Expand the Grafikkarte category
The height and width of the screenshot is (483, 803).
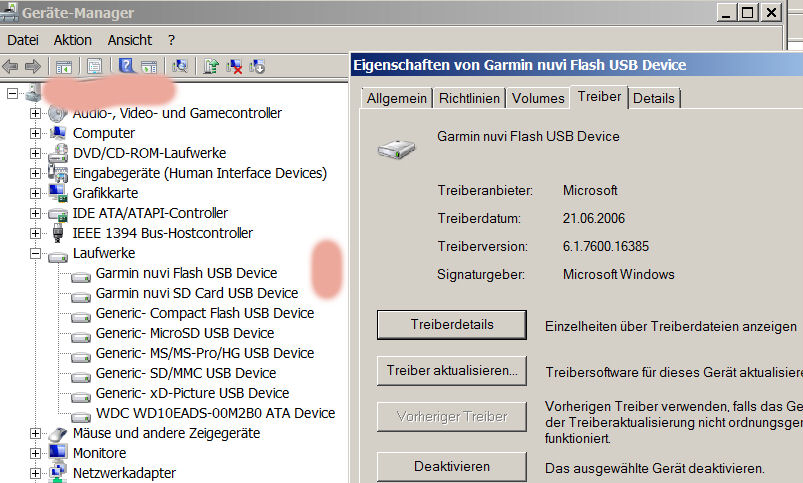coord(35,193)
